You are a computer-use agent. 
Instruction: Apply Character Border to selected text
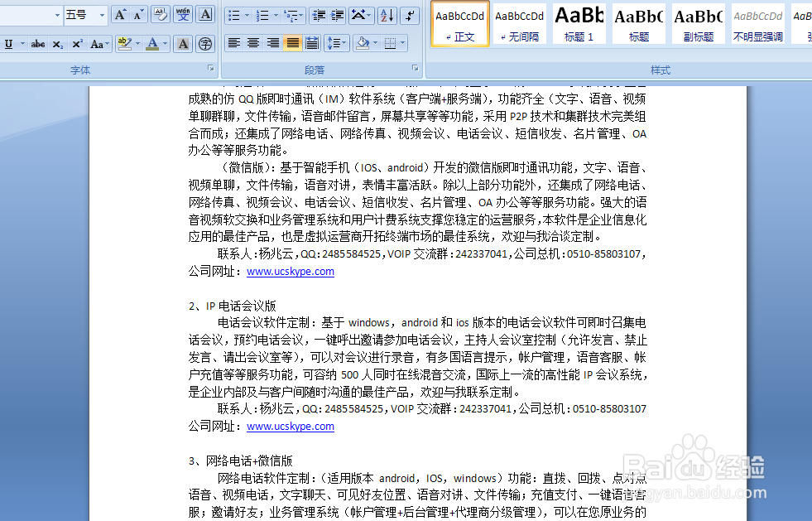point(205,15)
